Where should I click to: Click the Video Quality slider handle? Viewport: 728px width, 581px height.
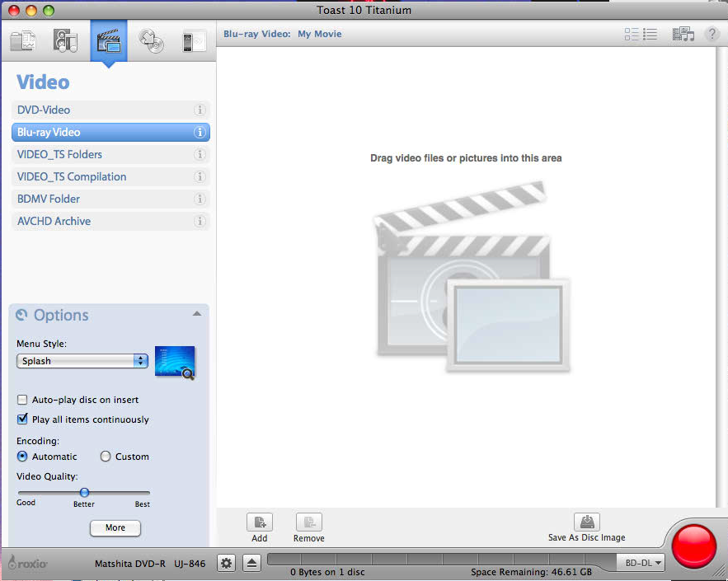pos(84,492)
